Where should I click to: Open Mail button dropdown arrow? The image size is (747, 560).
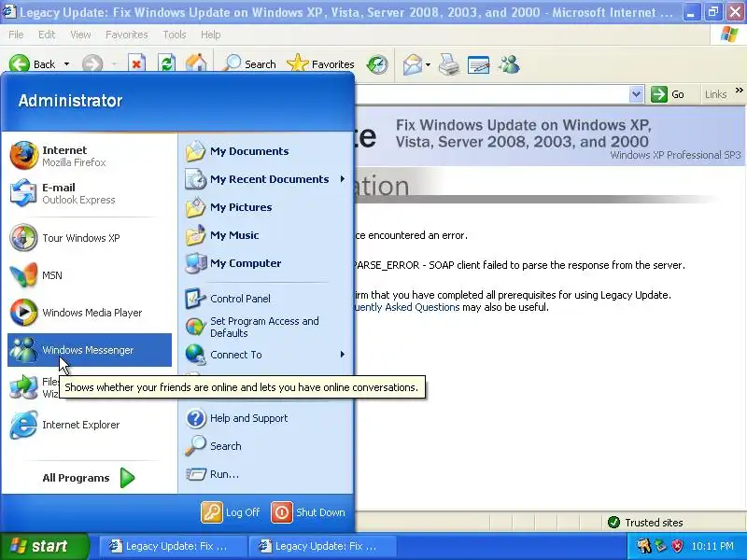pyautogui.click(x=428, y=64)
